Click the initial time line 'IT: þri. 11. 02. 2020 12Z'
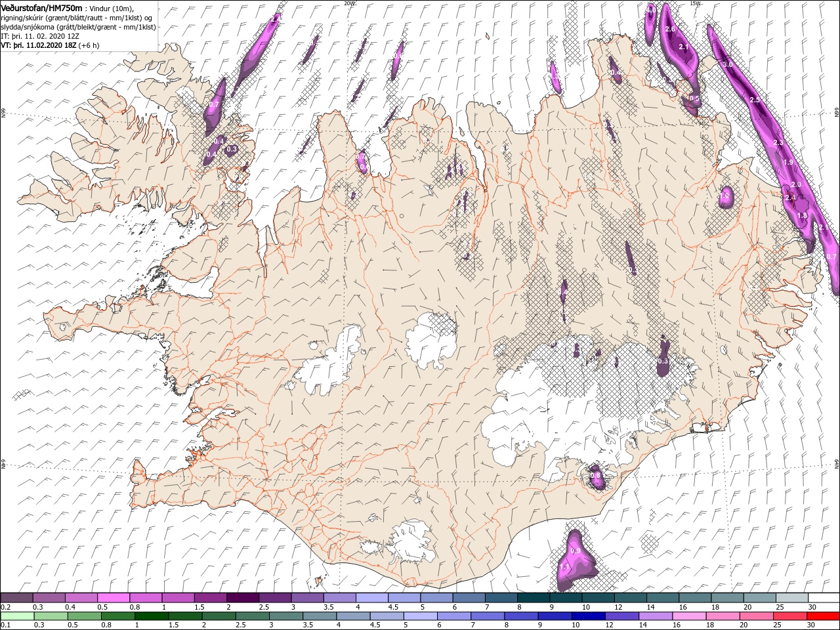This screenshot has height=630, width=840. 40,36
